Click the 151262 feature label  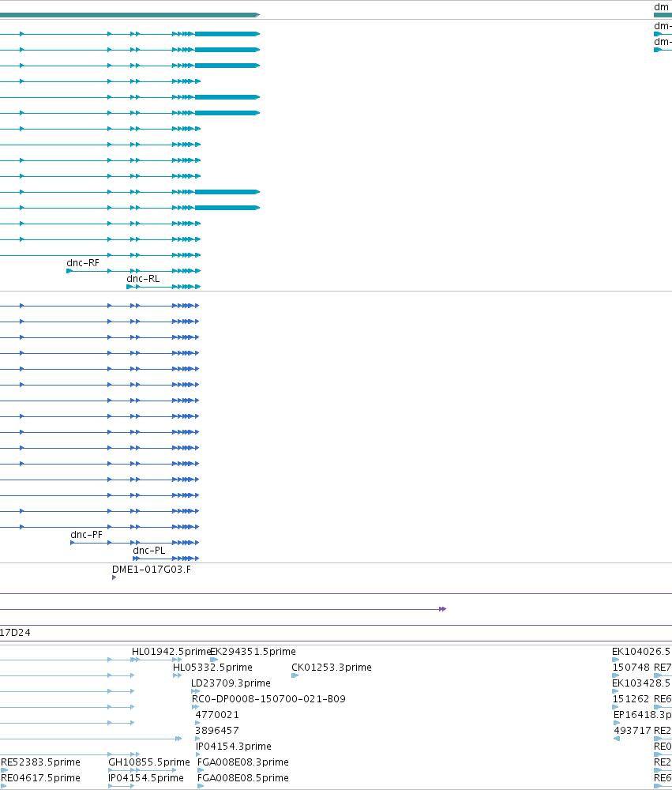[631, 699]
